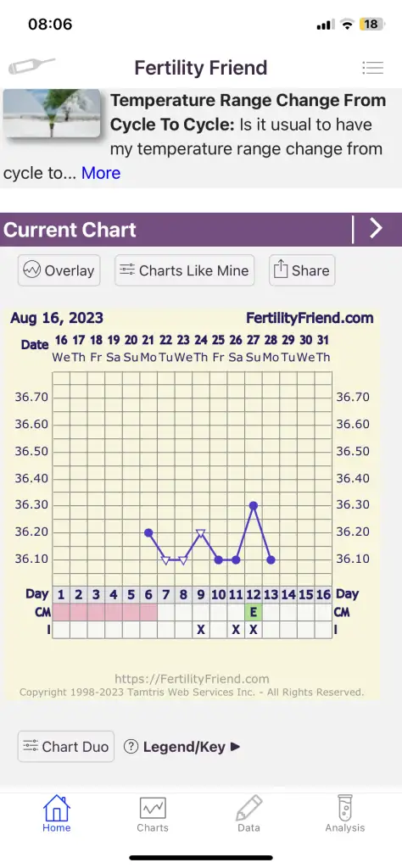Tap the Current Chart header title
Screen dimensions: 402x868
[70, 230]
